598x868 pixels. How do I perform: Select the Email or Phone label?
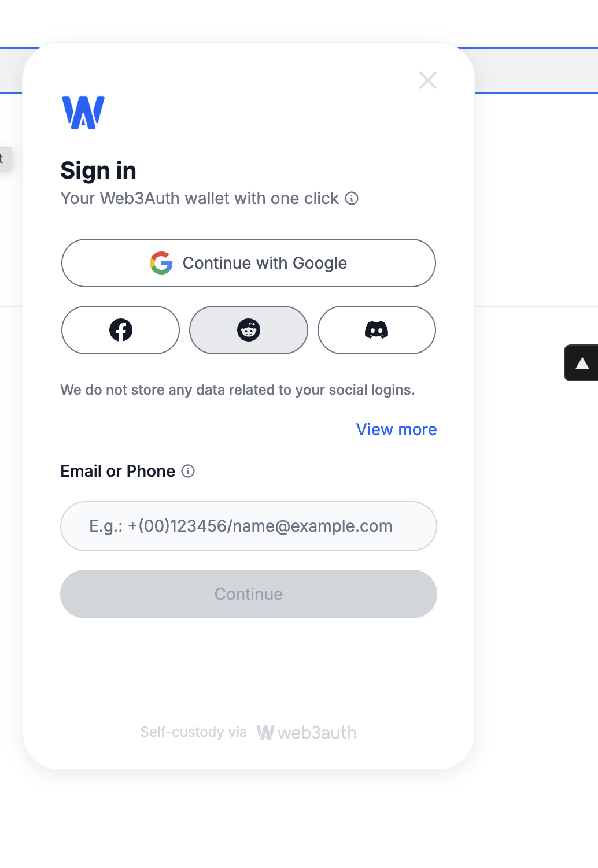coord(118,471)
